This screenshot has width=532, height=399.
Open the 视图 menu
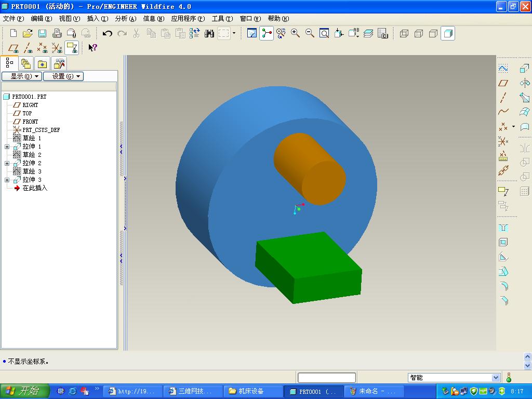pos(70,19)
